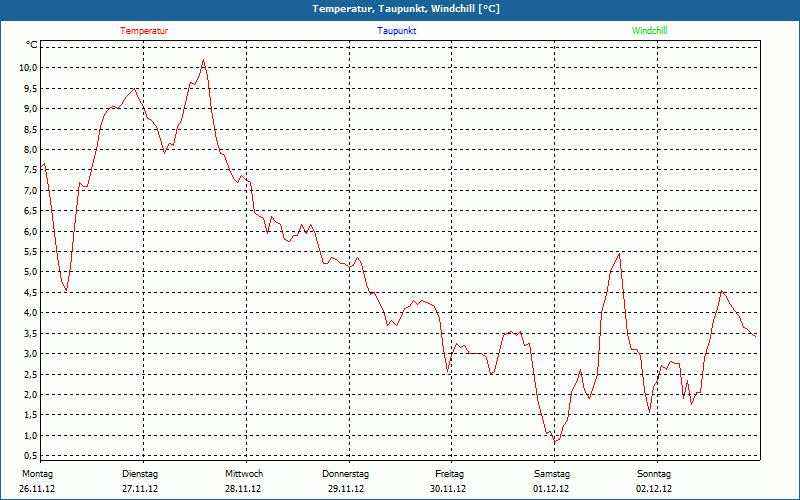Click the Sonntag day label
This screenshot has width=800, height=500.
tap(654, 474)
